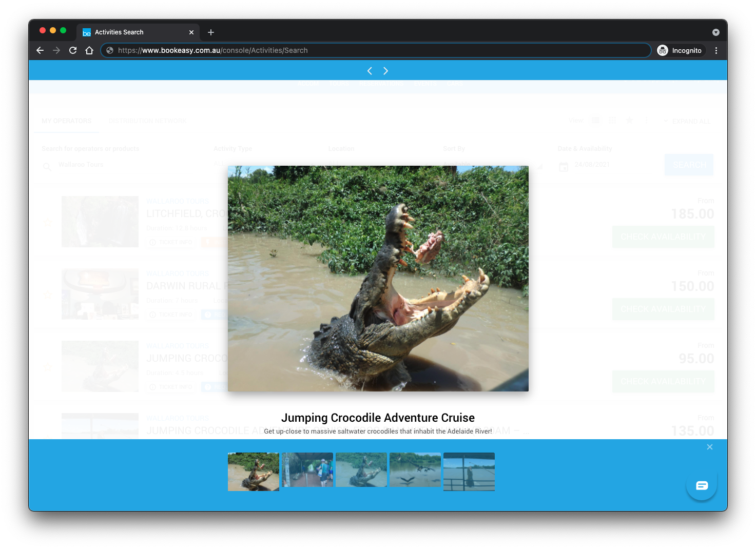Close the photo gallery with the X
Image resolution: width=756 pixels, height=549 pixels.
click(x=709, y=447)
